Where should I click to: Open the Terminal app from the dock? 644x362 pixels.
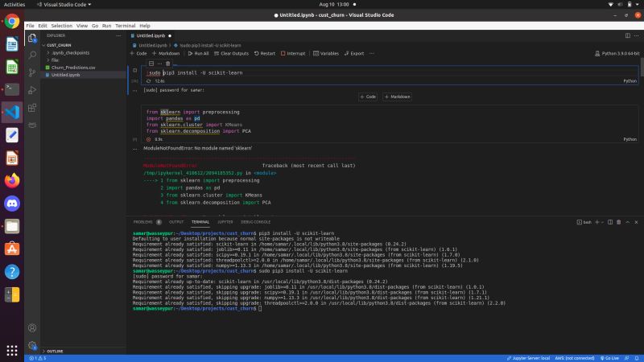coord(12,89)
